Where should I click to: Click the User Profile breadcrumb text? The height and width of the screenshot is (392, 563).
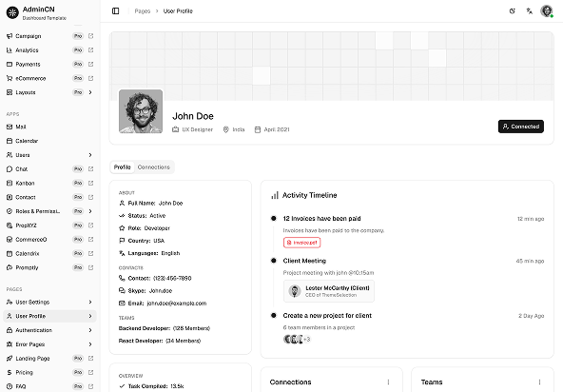coord(178,11)
